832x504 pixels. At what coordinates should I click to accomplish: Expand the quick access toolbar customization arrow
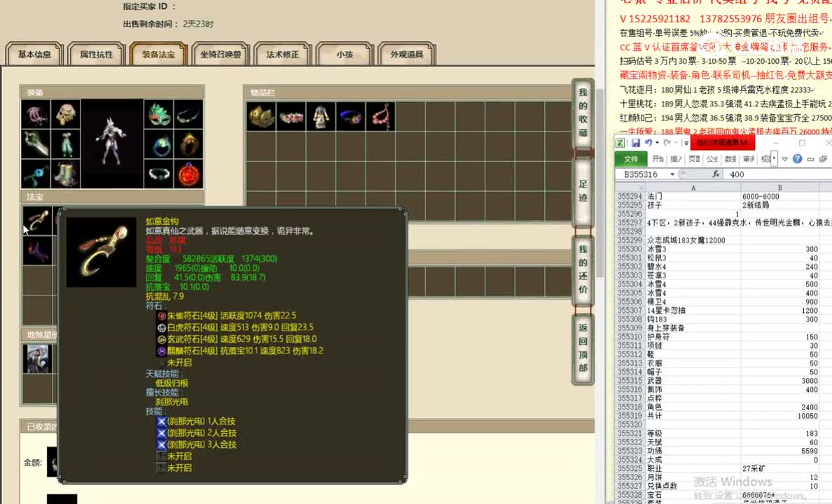[686, 143]
